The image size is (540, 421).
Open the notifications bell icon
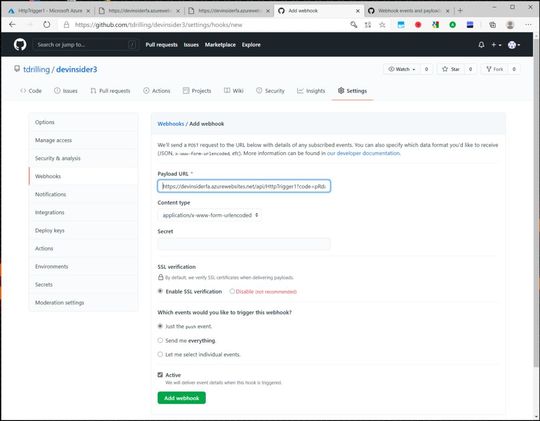coord(481,45)
